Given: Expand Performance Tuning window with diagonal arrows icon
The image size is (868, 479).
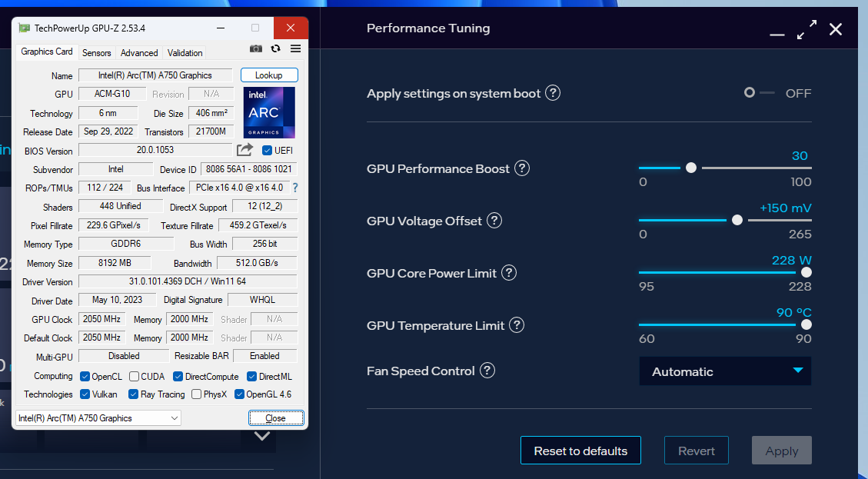Looking at the screenshot, I should [x=806, y=29].
